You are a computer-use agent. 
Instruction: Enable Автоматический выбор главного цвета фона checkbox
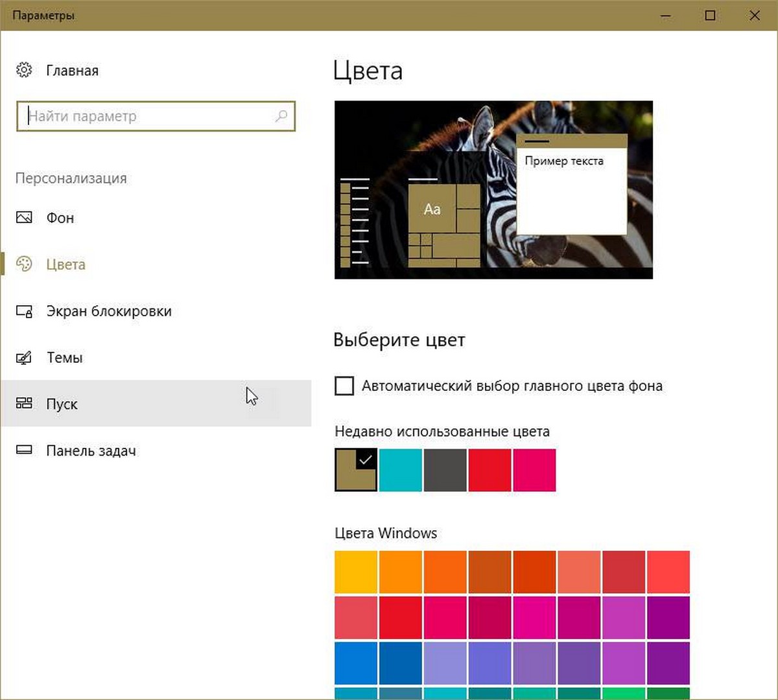tap(344, 386)
